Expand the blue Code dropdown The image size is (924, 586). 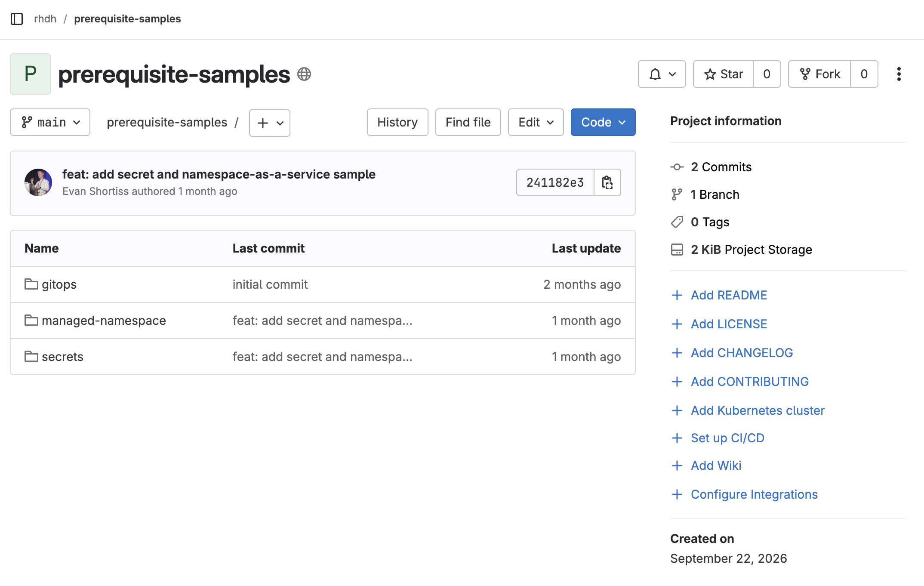coord(603,122)
